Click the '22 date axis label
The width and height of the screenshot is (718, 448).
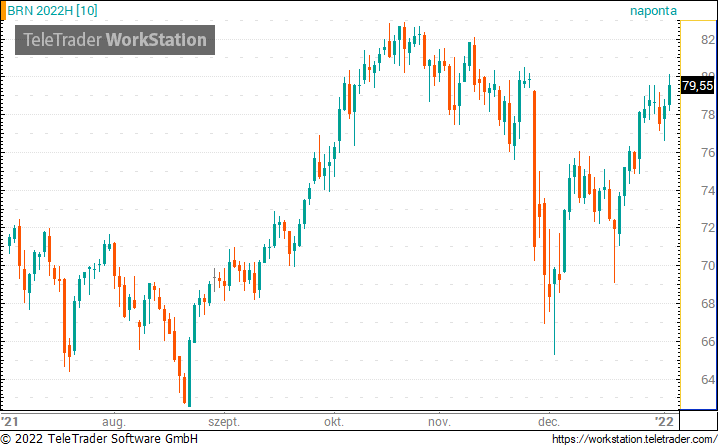click(664, 421)
